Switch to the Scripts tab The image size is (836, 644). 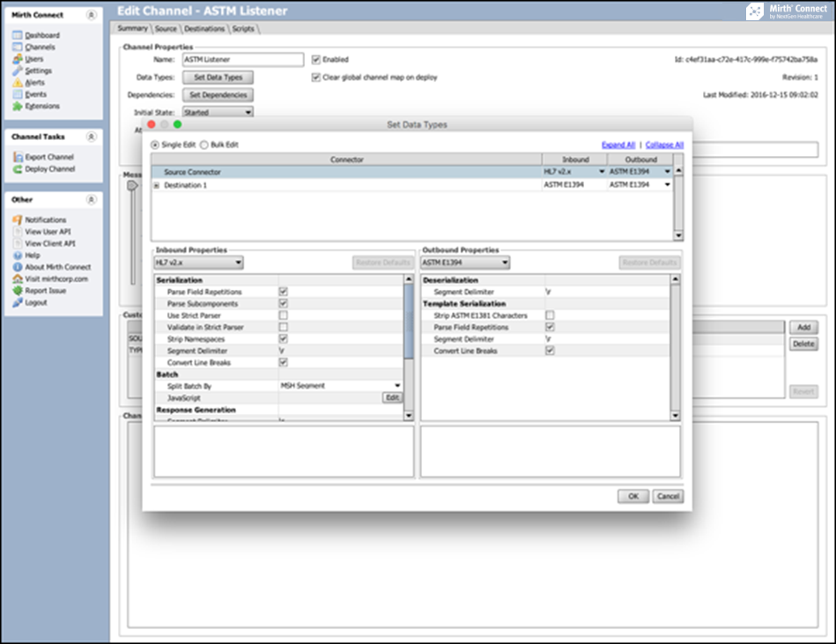click(244, 28)
